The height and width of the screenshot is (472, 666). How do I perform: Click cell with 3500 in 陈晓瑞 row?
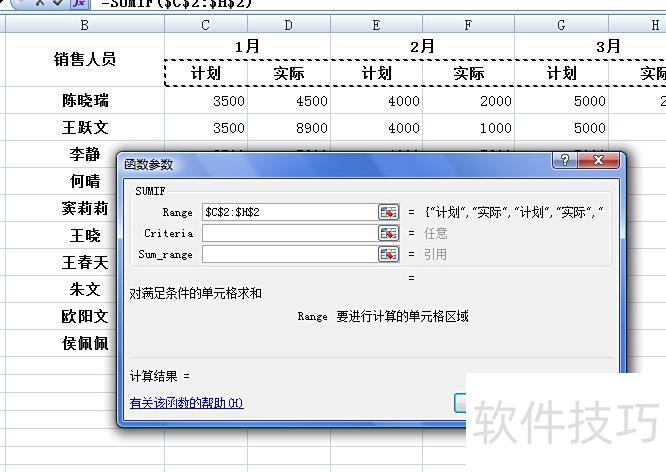[x=206, y=101]
